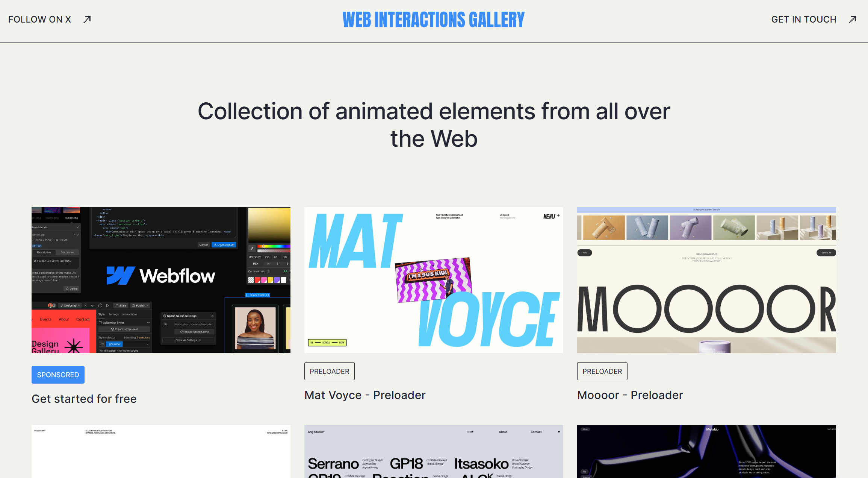Viewport: 868px width, 478px height.
Task: Open the Mat Voyce - Preloader title
Action: point(365,395)
